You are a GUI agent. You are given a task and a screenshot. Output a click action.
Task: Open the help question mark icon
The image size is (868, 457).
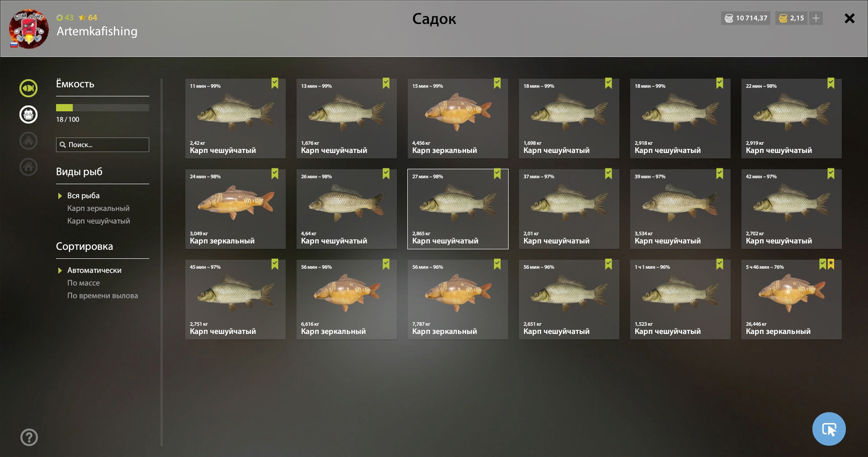point(29,438)
